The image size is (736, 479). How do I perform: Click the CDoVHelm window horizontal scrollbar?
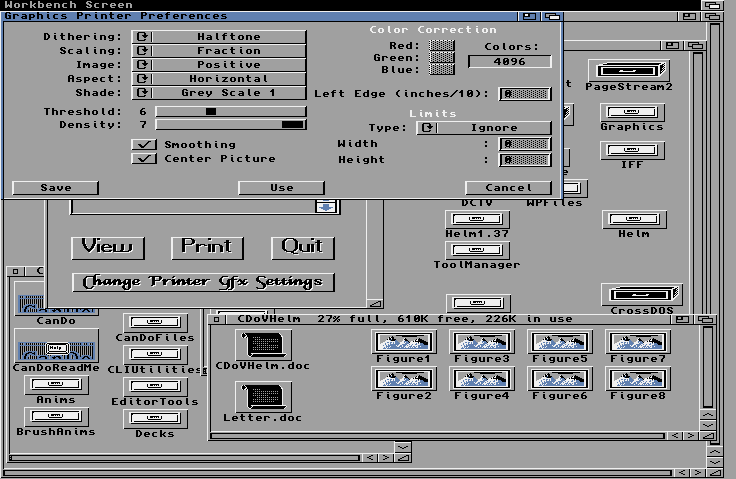click(437, 436)
